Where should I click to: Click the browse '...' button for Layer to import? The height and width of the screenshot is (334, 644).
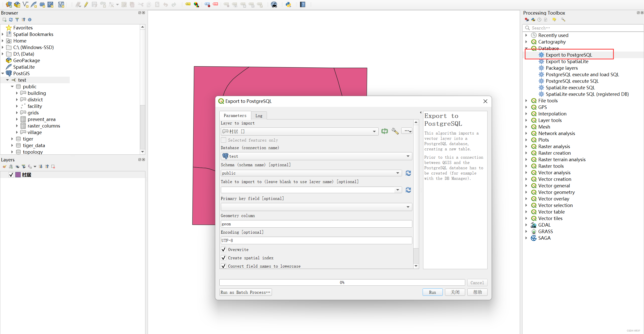[x=407, y=131]
